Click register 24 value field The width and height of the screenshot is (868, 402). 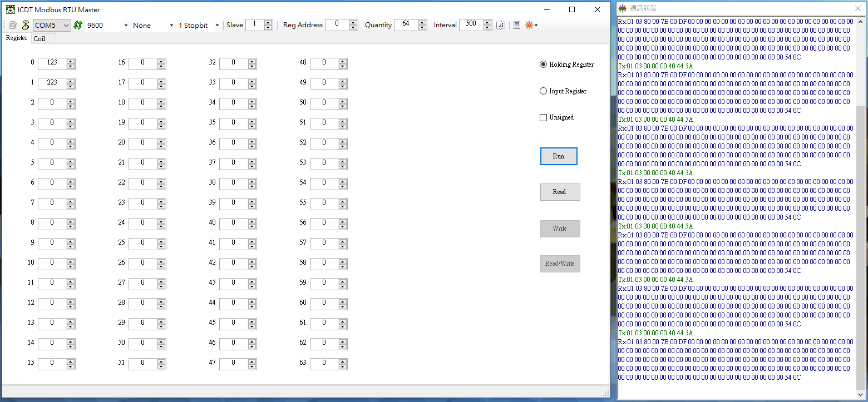tap(143, 223)
